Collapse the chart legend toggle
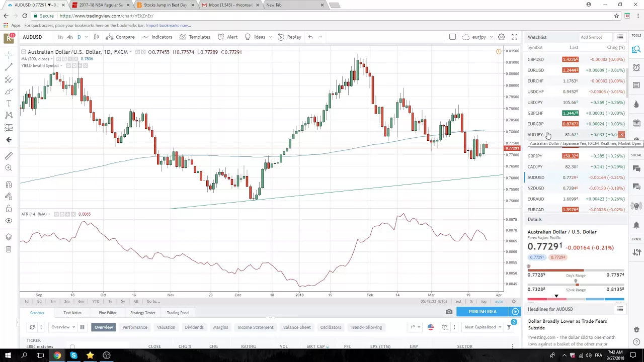 pyautogui.click(x=23, y=52)
